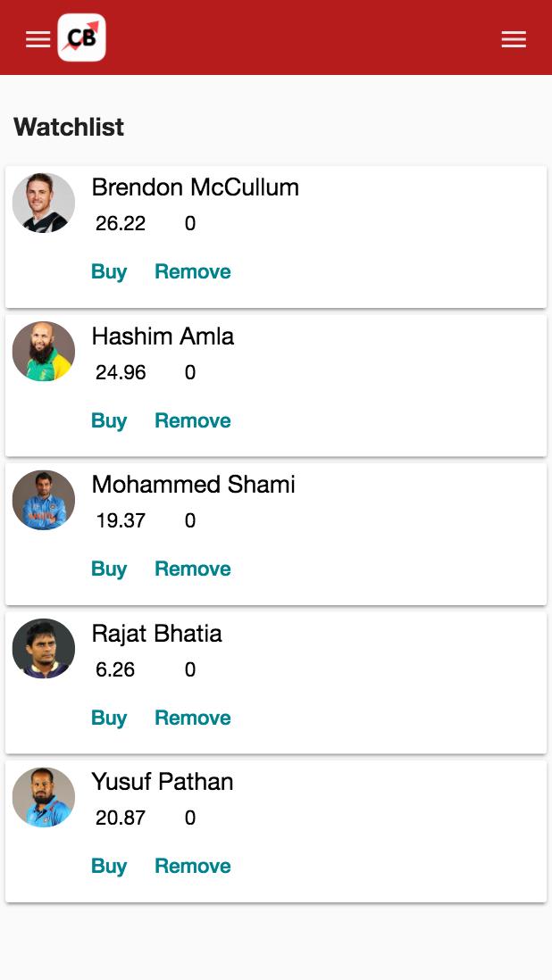Viewport: 552px width, 980px height.
Task: Click Brendon McCullum's profile photo
Action: coord(44,203)
